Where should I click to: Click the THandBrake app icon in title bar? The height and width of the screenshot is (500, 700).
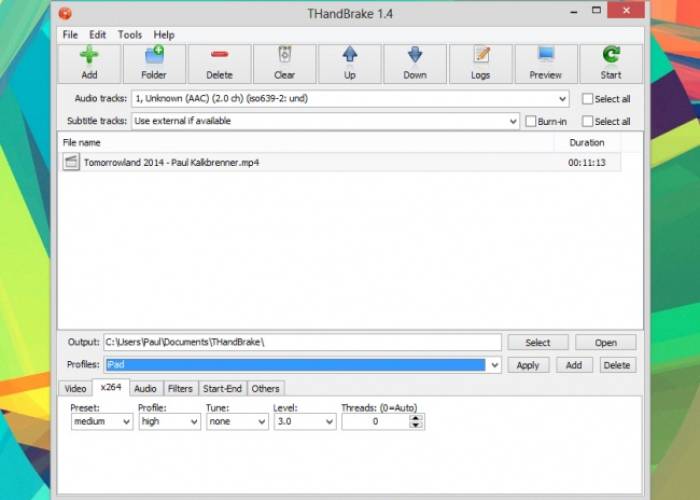click(x=65, y=13)
